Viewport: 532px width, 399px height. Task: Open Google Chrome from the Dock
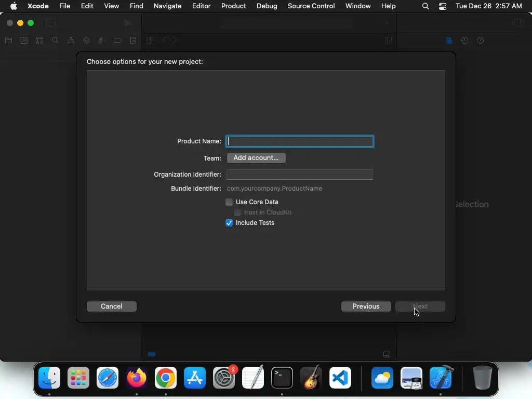pyautogui.click(x=166, y=378)
